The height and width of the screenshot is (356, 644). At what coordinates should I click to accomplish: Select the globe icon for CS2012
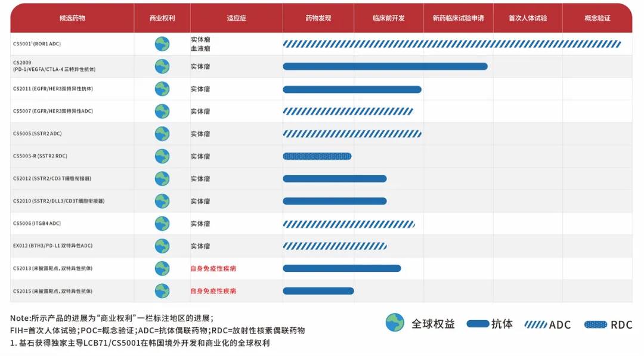[x=162, y=179]
